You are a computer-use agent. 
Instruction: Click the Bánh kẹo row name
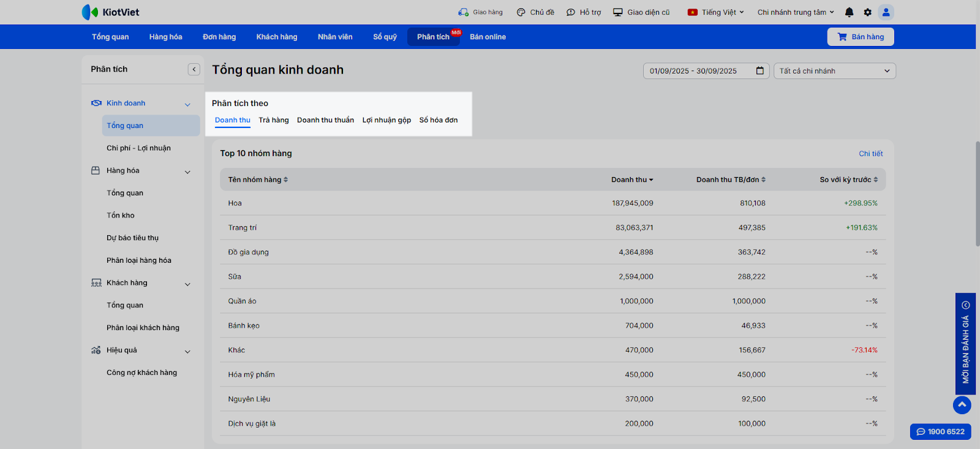click(244, 326)
